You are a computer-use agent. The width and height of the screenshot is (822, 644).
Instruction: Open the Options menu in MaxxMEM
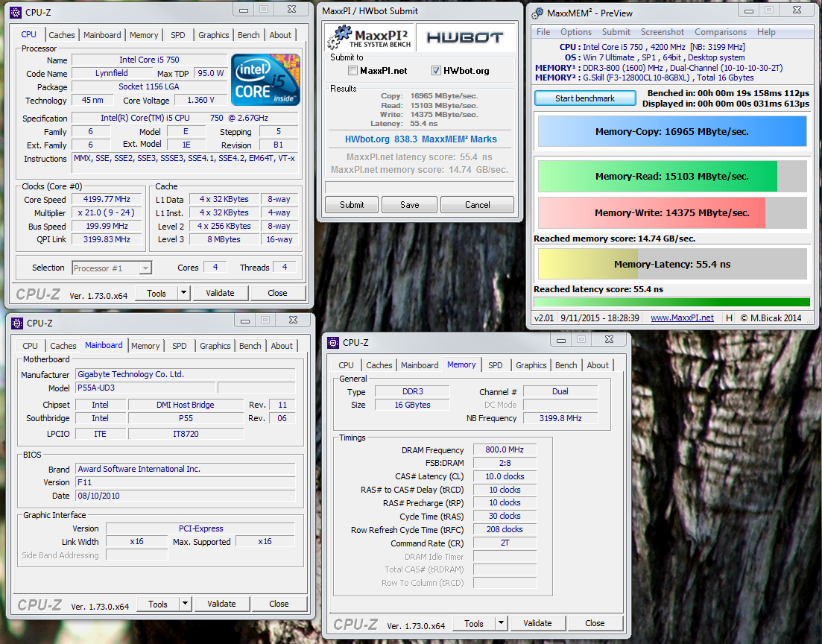pos(576,32)
